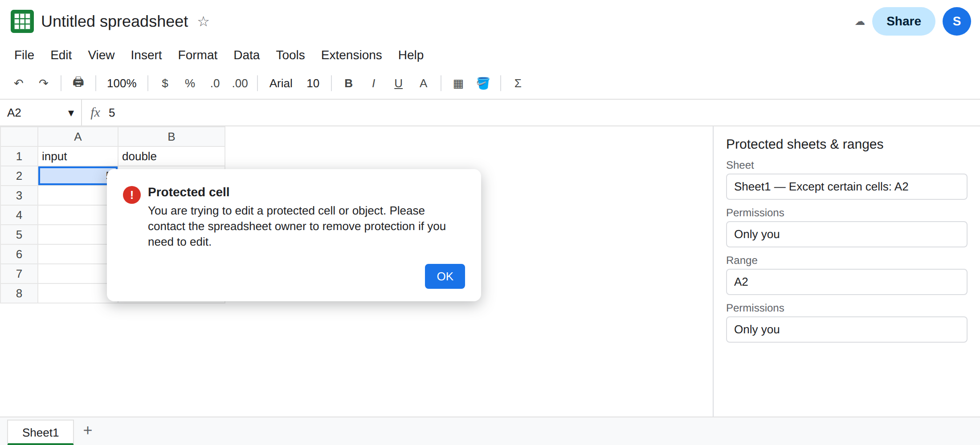The image size is (980, 445).
Task: Open the Data menu
Action: [x=246, y=55]
